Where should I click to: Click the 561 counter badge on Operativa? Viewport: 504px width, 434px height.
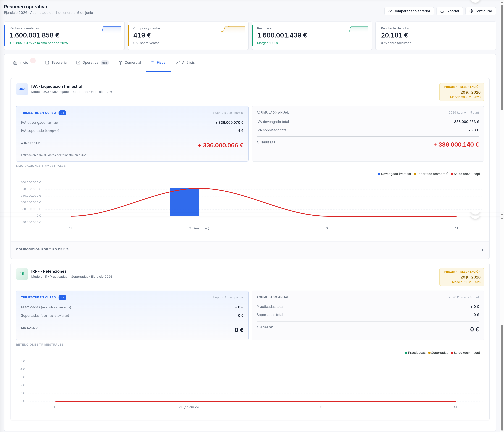coord(105,63)
